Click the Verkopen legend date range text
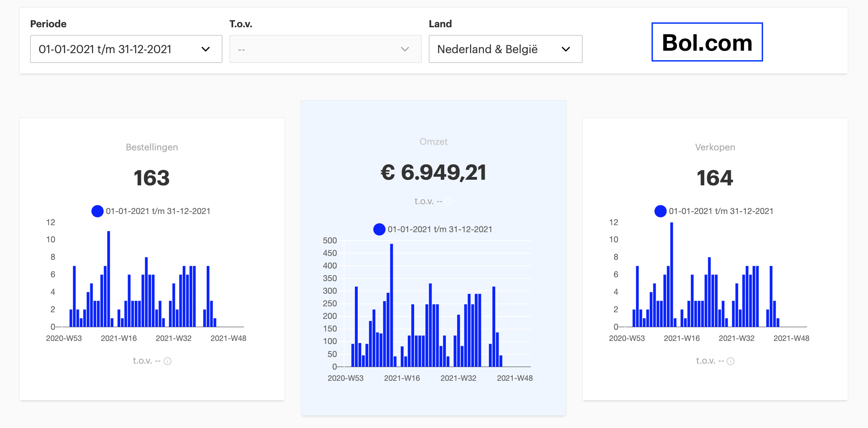 pos(721,211)
